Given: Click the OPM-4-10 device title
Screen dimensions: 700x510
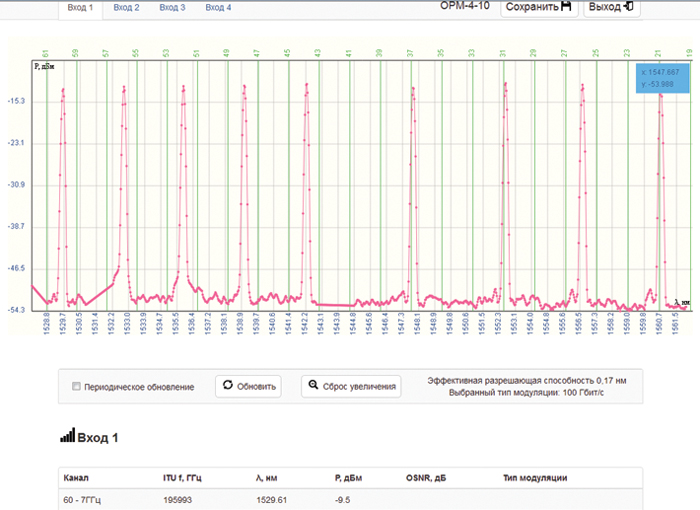Looking at the screenshot, I should click(x=466, y=6).
